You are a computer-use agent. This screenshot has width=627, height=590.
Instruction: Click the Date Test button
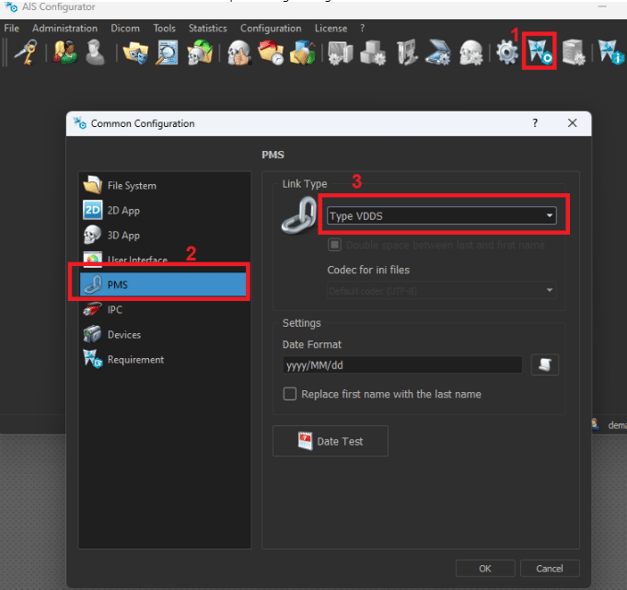[330, 441]
